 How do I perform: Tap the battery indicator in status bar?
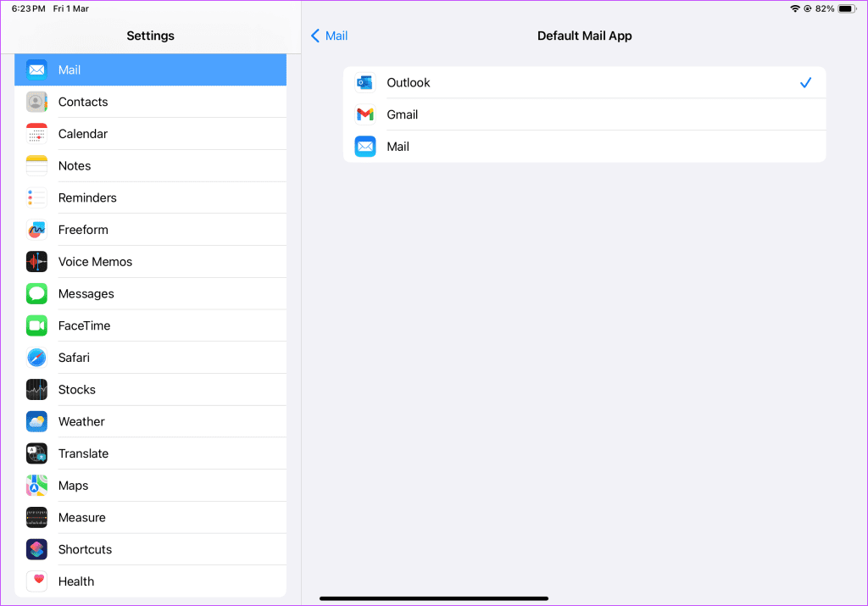(848, 8)
